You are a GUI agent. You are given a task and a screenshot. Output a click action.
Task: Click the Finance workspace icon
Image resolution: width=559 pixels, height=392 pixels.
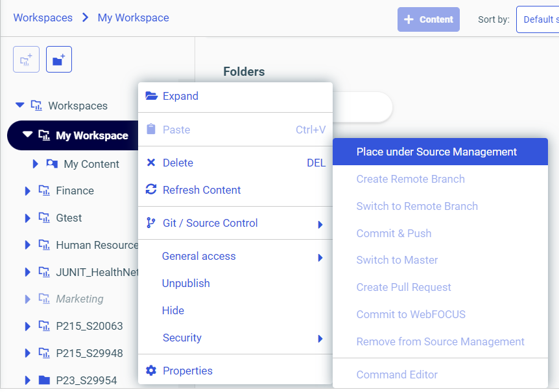(x=45, y=190)
